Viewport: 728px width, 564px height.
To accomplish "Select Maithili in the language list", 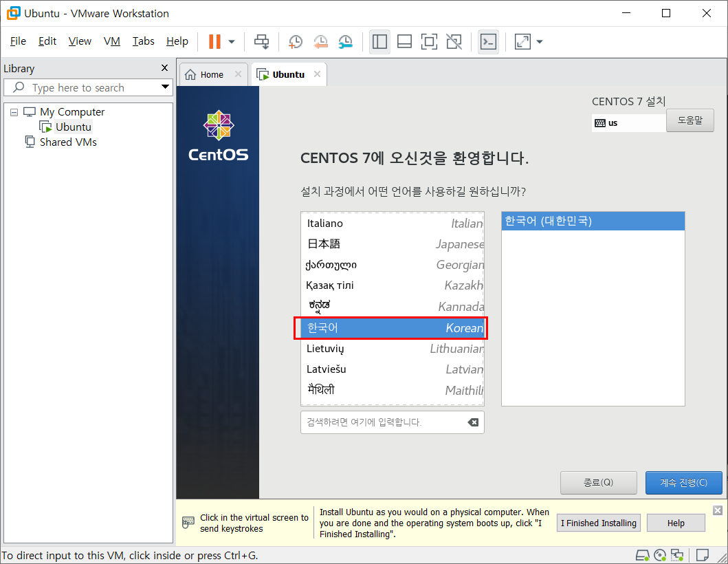I will pos(393,390).
